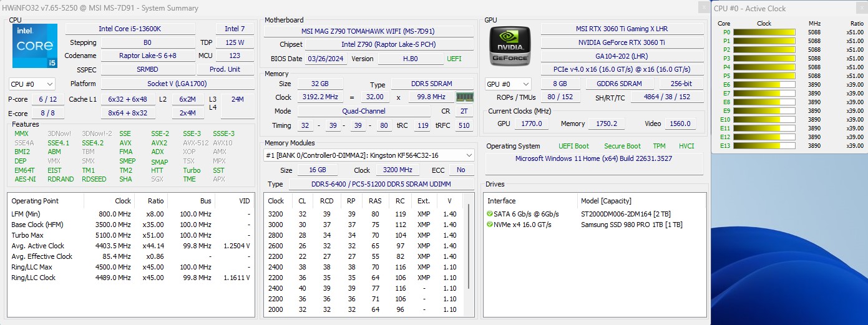Click the TPM indicator
The image size is (868, 325).
point(659,146)
